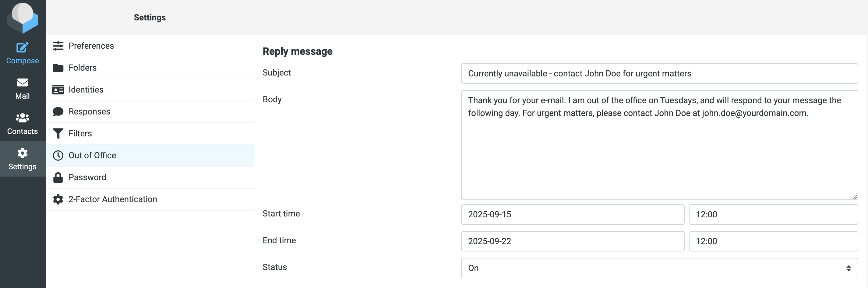
Task: Select the 2-Factor Authentication gear icon
Action: click(58, 199)
